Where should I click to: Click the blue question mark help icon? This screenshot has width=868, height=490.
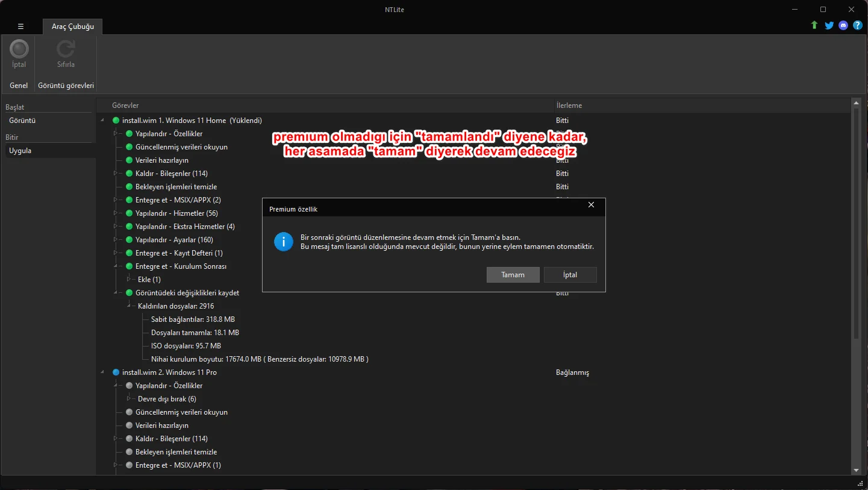858,25
